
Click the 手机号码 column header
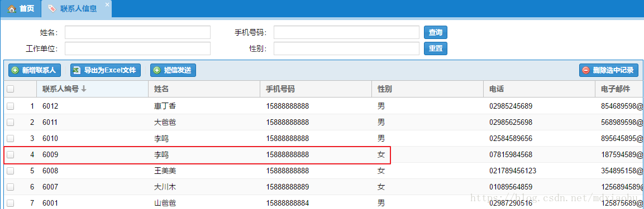pyautogui.click(x=316, y=89)
